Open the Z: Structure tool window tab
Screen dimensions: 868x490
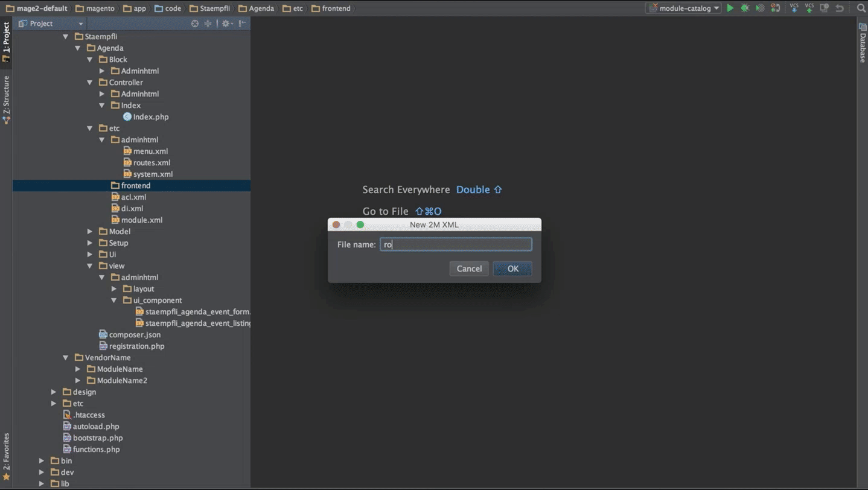6,100
